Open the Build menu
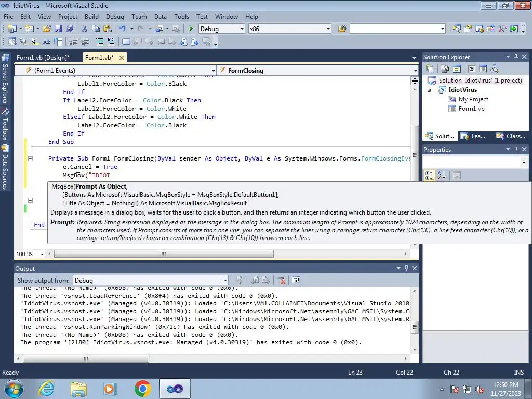 (91, 16)
